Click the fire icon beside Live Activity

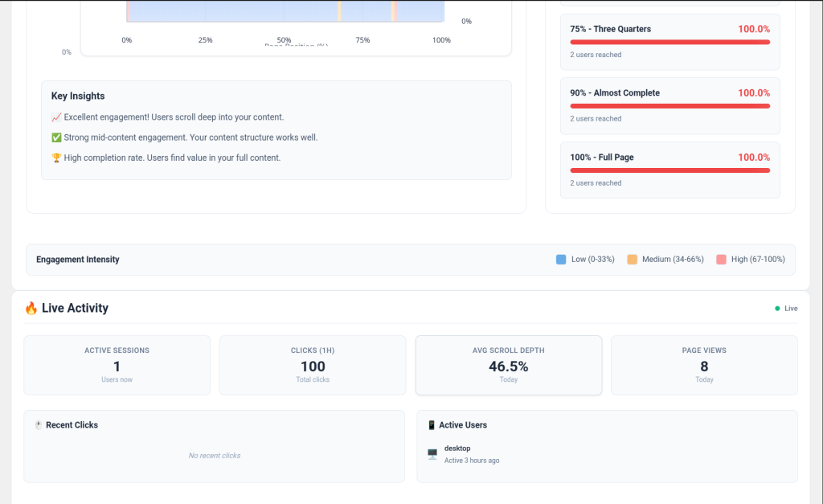(x=31, y=308)
